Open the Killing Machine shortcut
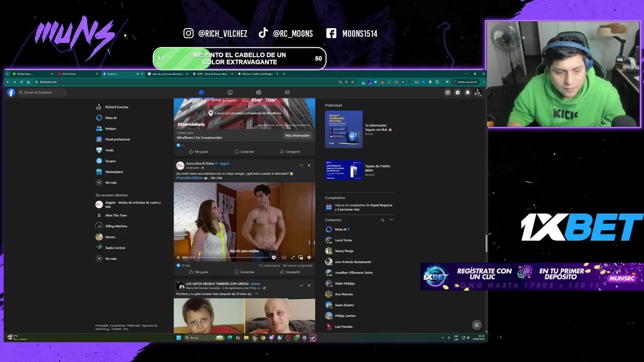Viewport: 644px width, 362px height. click(112, 226)
